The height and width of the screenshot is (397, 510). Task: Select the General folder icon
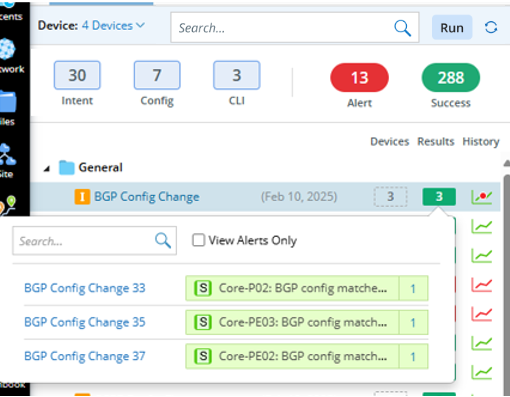[x=67, y=167]
